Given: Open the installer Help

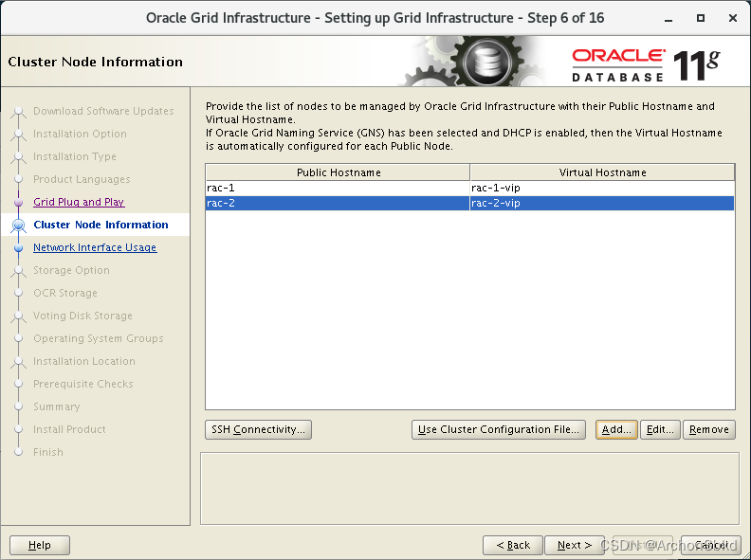Looking at the screenshot, I should click(x=40, y=545).
